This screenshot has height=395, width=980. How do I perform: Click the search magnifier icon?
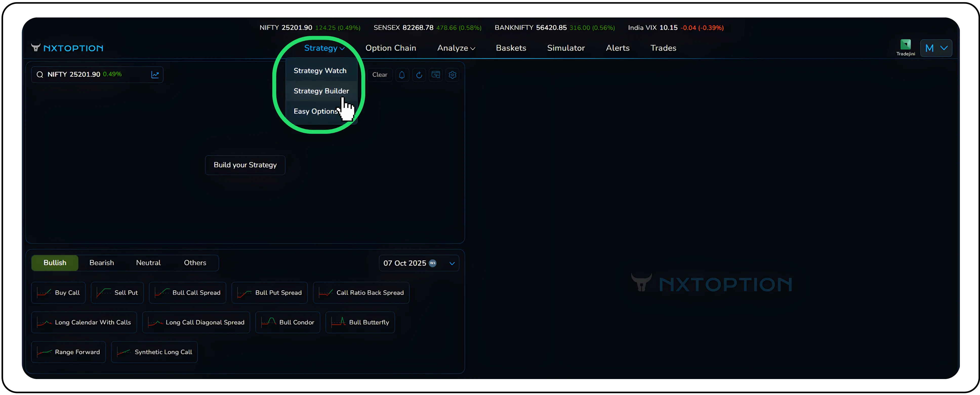coord(39,75)
